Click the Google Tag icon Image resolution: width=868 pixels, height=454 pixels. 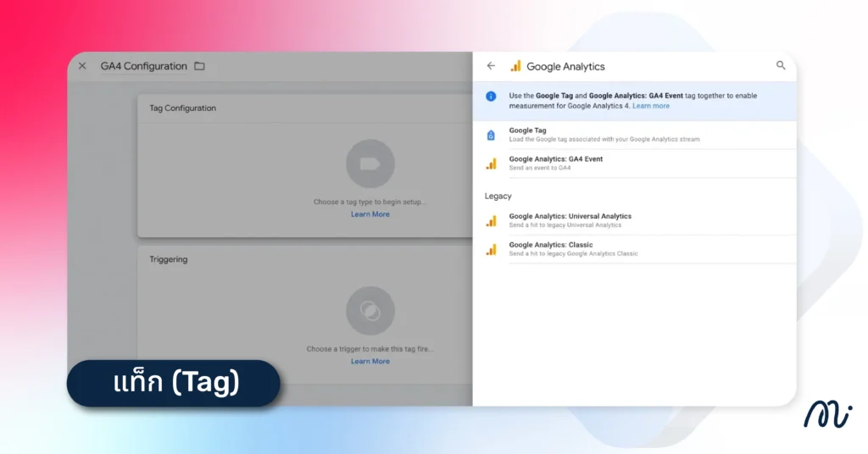(x=491, y=135)
